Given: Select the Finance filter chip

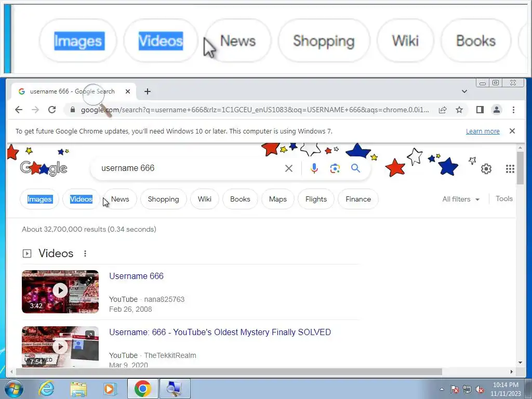Looking at the screenshot, I should (x=358, y=199).
